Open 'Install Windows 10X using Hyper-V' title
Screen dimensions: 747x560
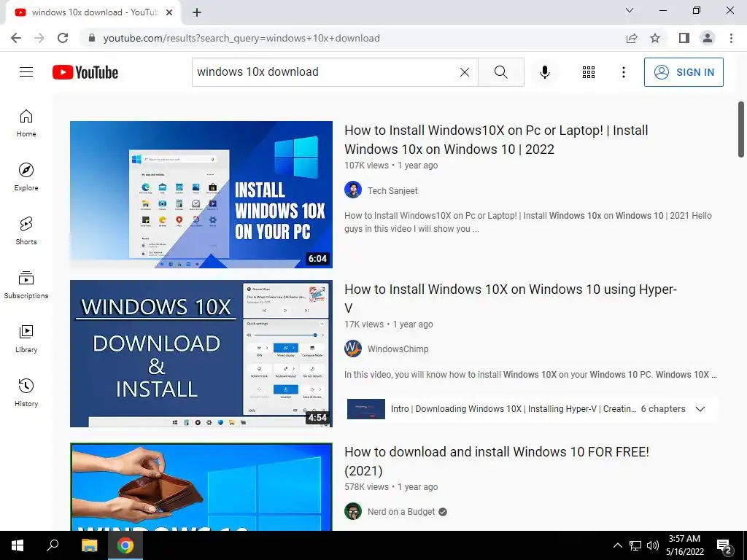510,298
